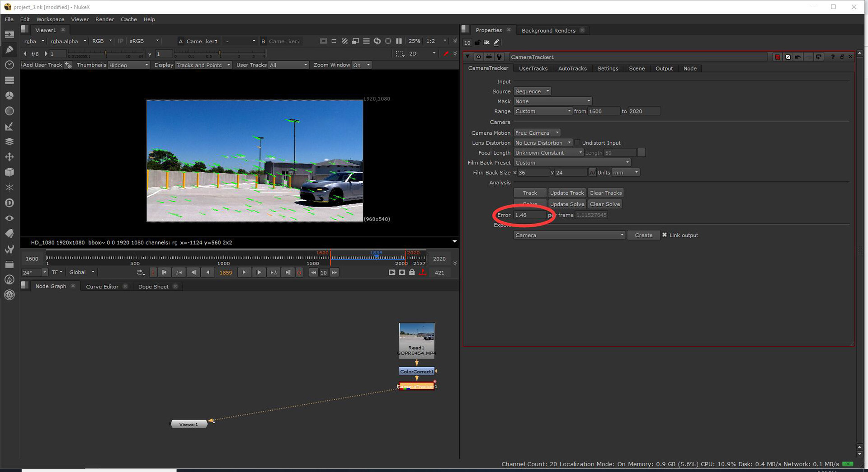
Task: Open the Particles nodes toolbar icon
Action: [9, 188]
